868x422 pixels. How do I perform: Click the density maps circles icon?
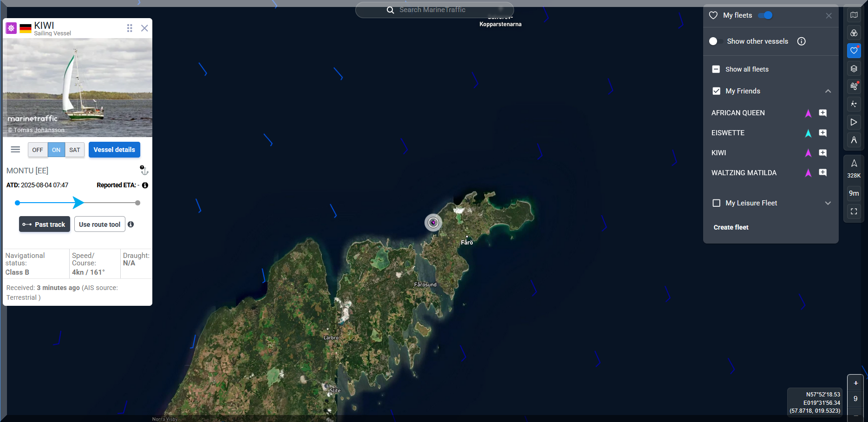[854, 33]
